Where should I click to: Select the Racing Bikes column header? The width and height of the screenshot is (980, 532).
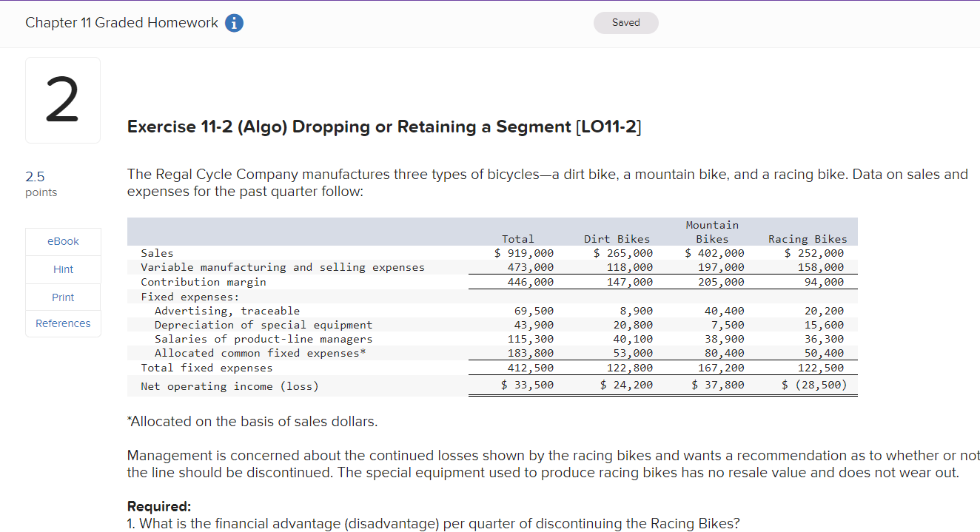click(808, 238)
